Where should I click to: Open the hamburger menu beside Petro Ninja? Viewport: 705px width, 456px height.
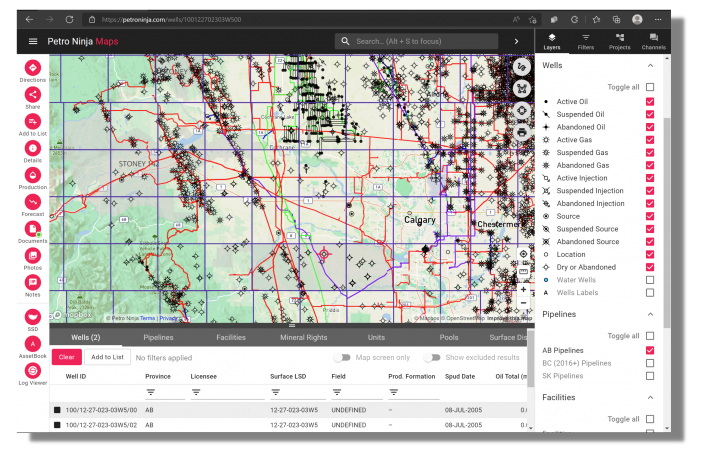click(x=33, y=41)
